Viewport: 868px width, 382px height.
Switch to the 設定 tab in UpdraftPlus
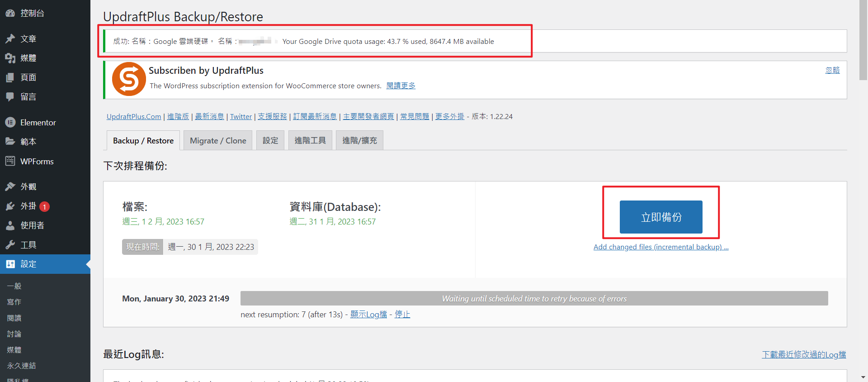pos(270,140)
